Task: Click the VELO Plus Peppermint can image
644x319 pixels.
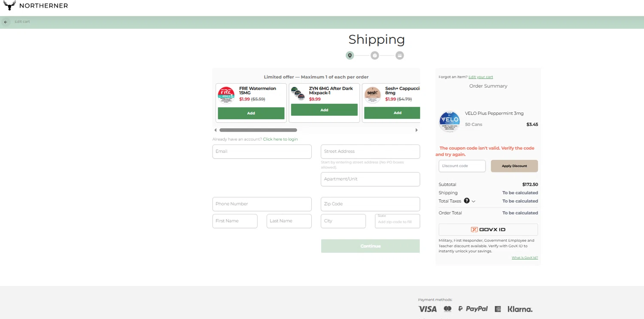Action: 450,121
